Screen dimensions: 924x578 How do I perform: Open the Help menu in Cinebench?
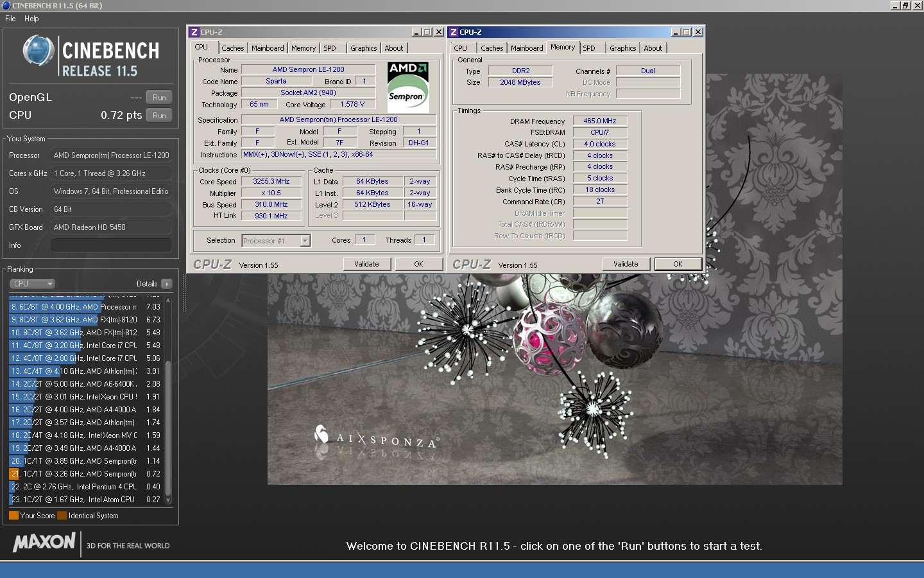pos(31,19)
